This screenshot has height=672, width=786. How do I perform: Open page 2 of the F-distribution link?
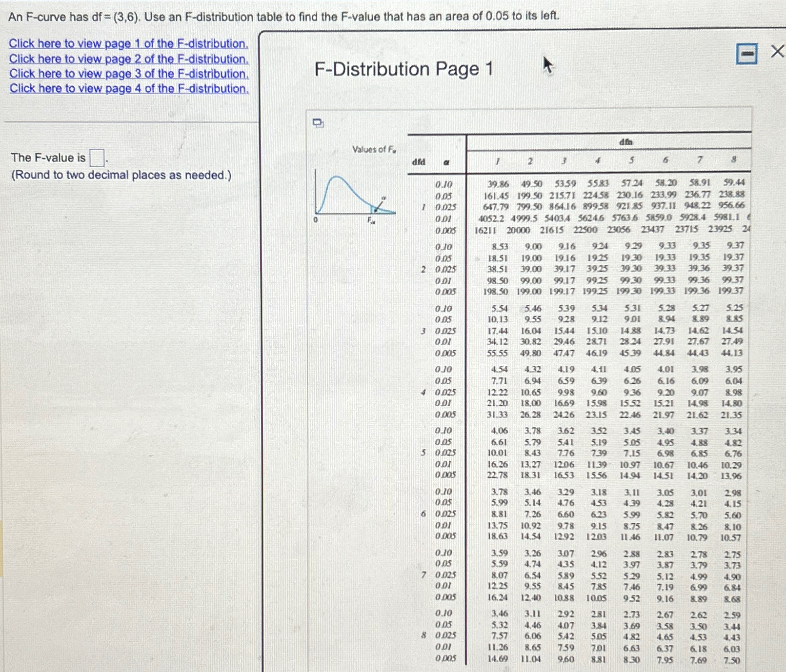coord(129,59)
